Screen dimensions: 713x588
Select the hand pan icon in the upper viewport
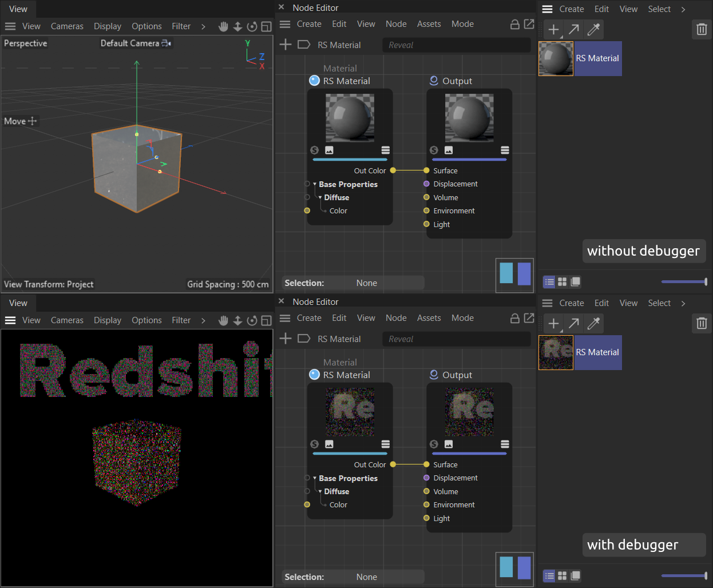point(223,26)
